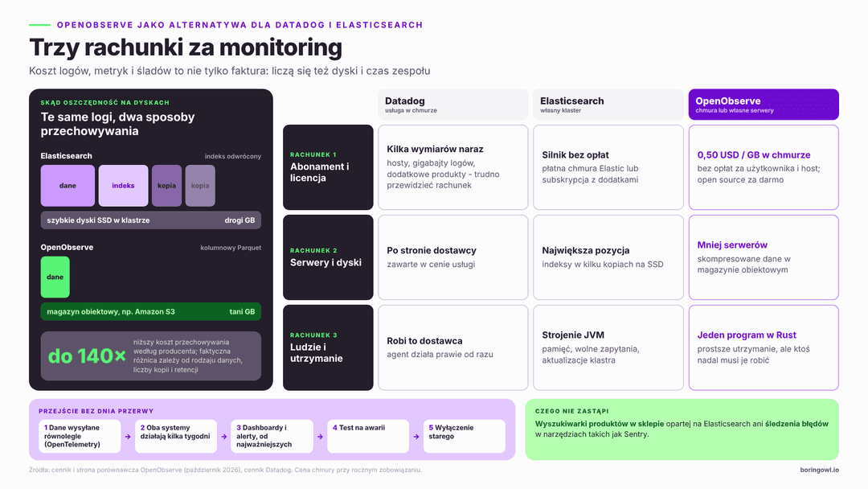Click the bold 'śledzenia błędów' text

click(796, 424)
